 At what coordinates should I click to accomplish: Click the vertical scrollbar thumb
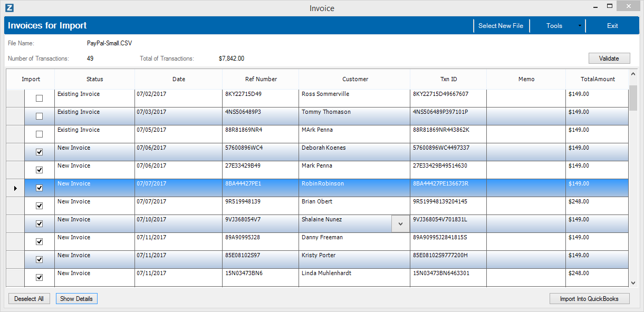click(633, 96)
